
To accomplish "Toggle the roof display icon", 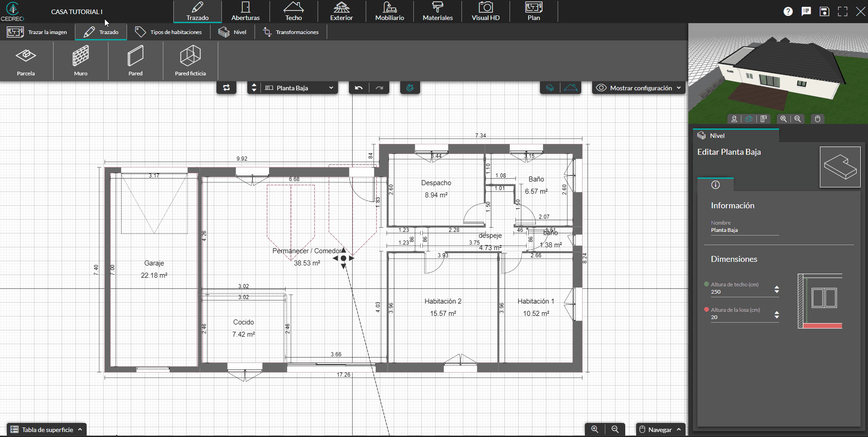I will pyautogui.click(x=571, y=88).
